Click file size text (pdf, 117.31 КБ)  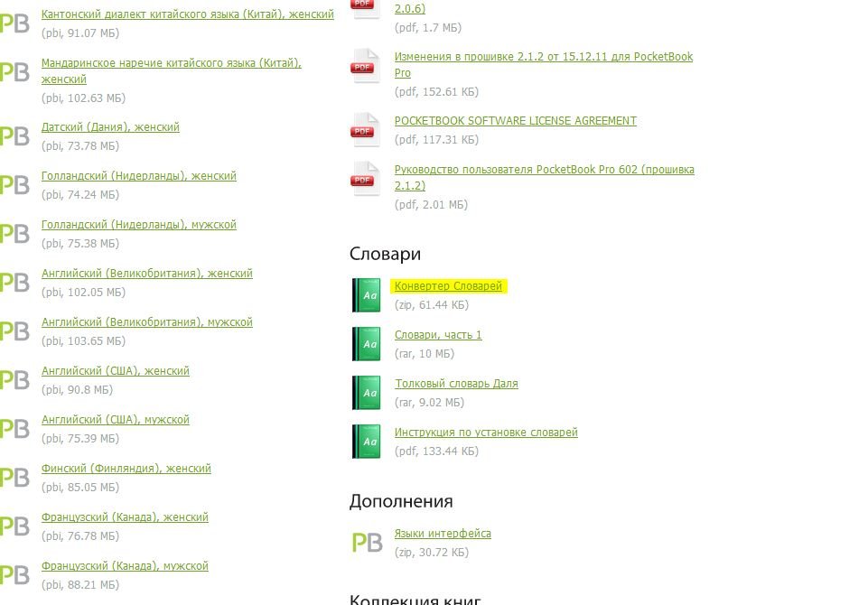click(x=437, y=139)
